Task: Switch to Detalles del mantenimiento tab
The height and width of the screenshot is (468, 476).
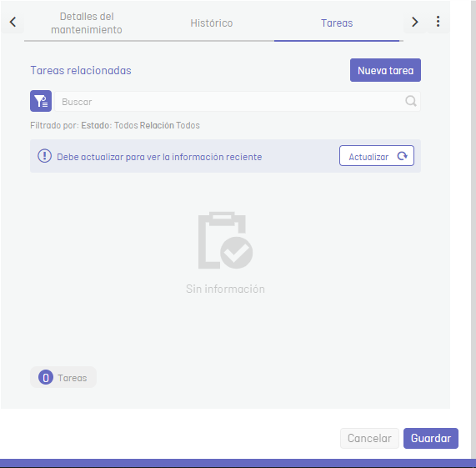Action: click(87, 23)
